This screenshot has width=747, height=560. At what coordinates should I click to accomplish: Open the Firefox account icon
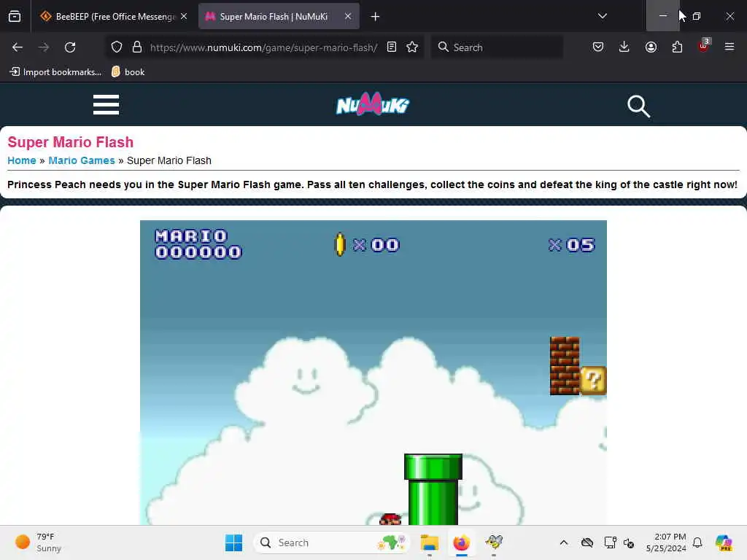click(x=651, y=47)
